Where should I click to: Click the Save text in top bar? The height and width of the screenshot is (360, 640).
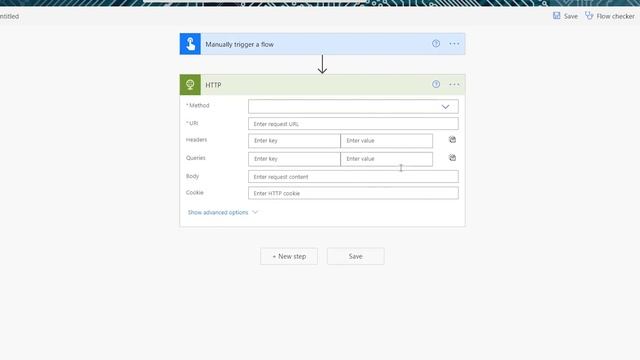(571, 16)
